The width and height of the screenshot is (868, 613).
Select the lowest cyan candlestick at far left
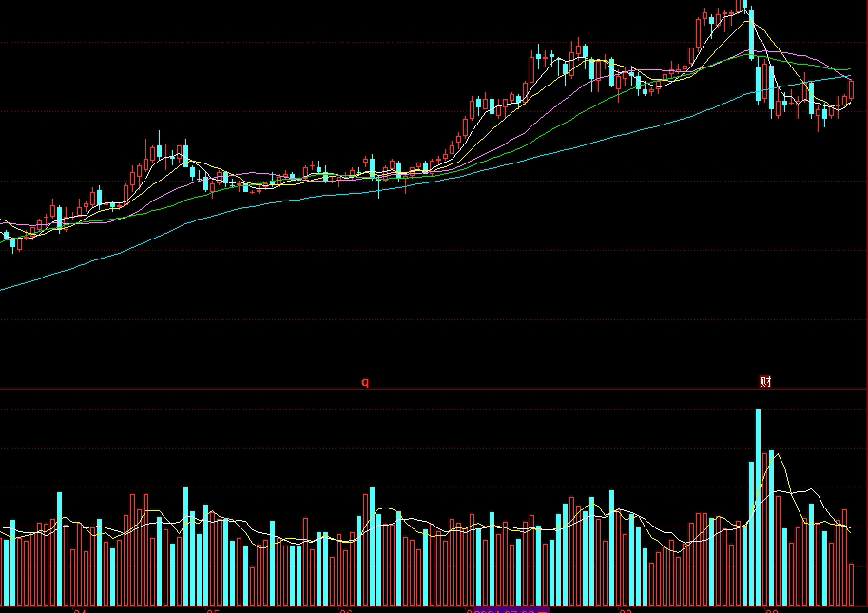(13, 243)
